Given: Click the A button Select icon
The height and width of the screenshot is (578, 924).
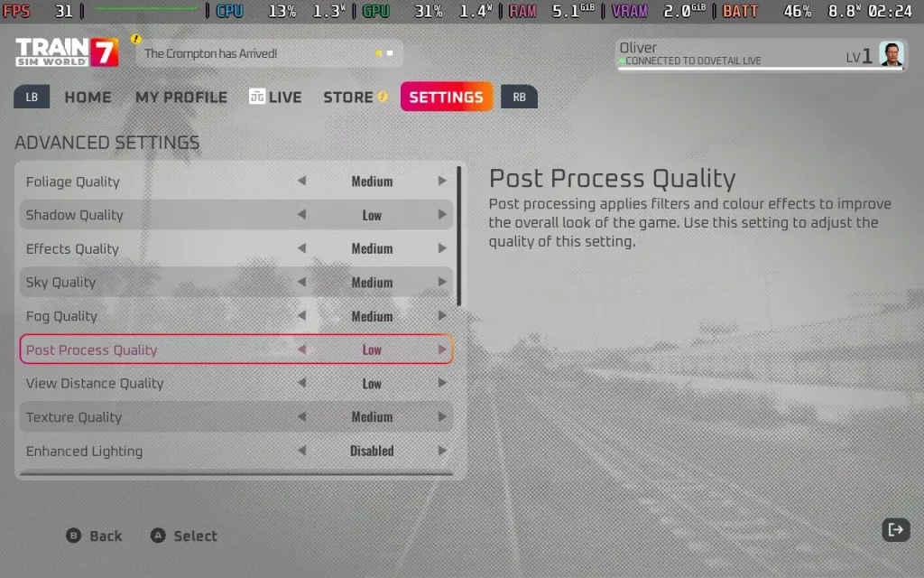Looking at the screenshot, I should (158, 536).
